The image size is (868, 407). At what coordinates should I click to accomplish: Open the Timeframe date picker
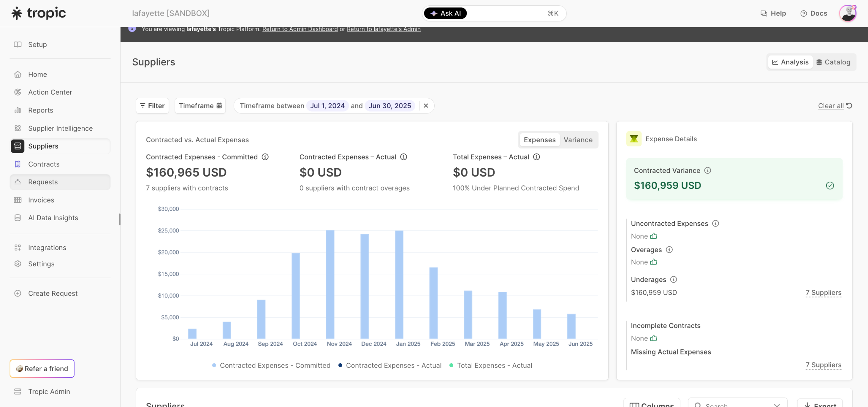point(200,106)
